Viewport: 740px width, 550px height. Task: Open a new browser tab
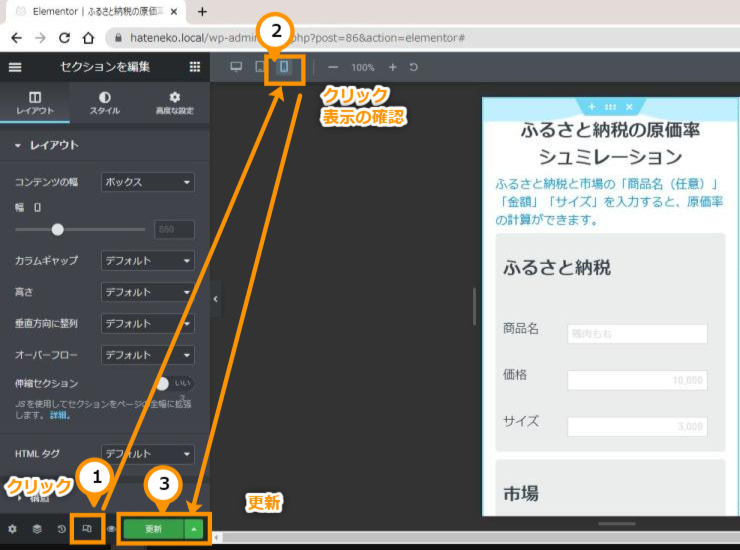click(x=202, y=12)
